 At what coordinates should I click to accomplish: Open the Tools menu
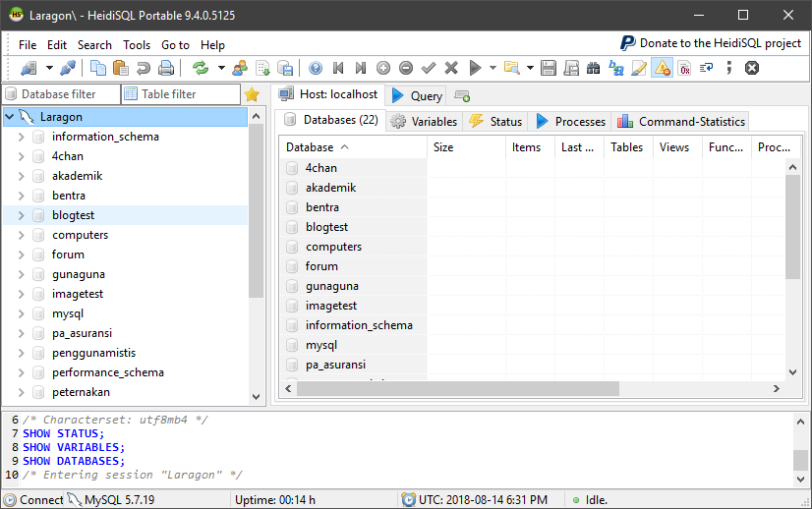pyautogui.click(x=137, y=45)
